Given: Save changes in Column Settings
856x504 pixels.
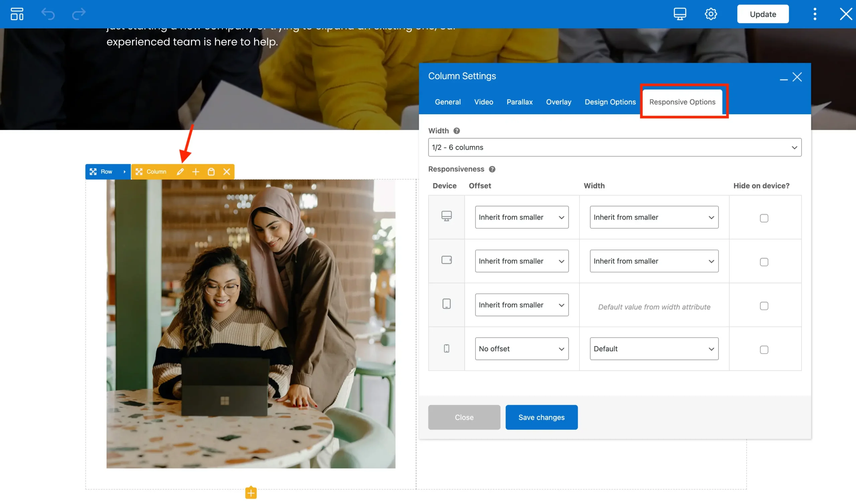Looking at the screenshot, I should point(541,417).
